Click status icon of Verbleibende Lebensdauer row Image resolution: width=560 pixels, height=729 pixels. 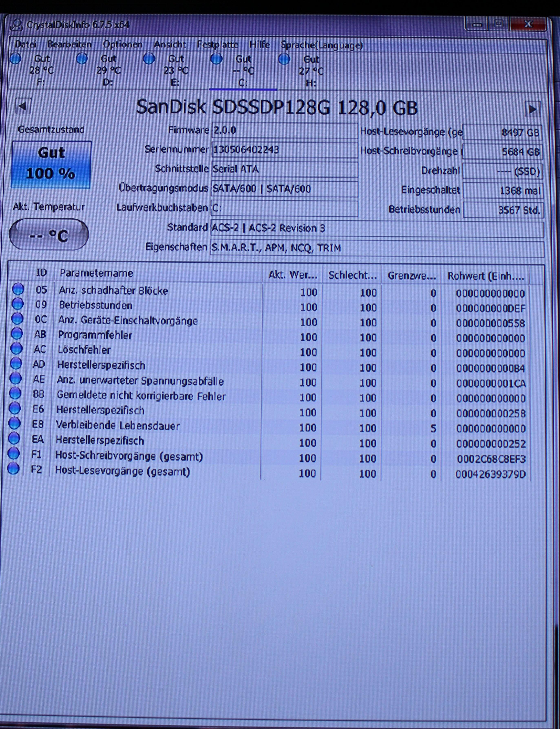pos(14,423)
